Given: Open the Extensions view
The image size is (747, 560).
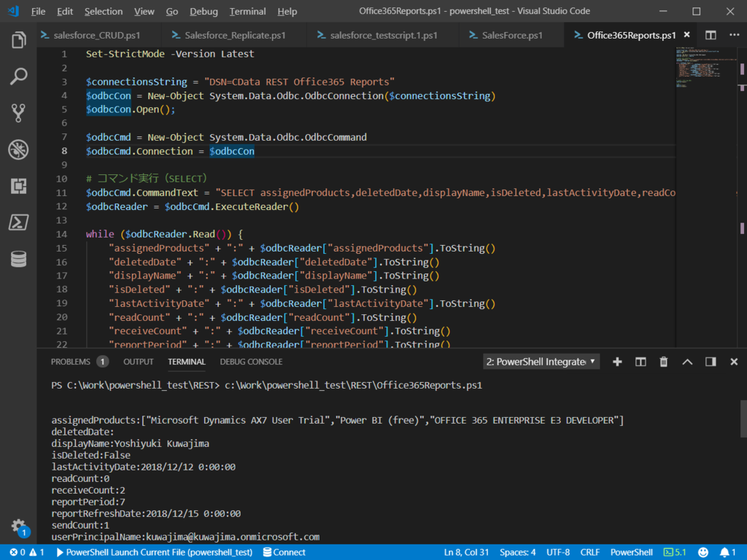Looking at the screenshot, I should coord(18,186).
